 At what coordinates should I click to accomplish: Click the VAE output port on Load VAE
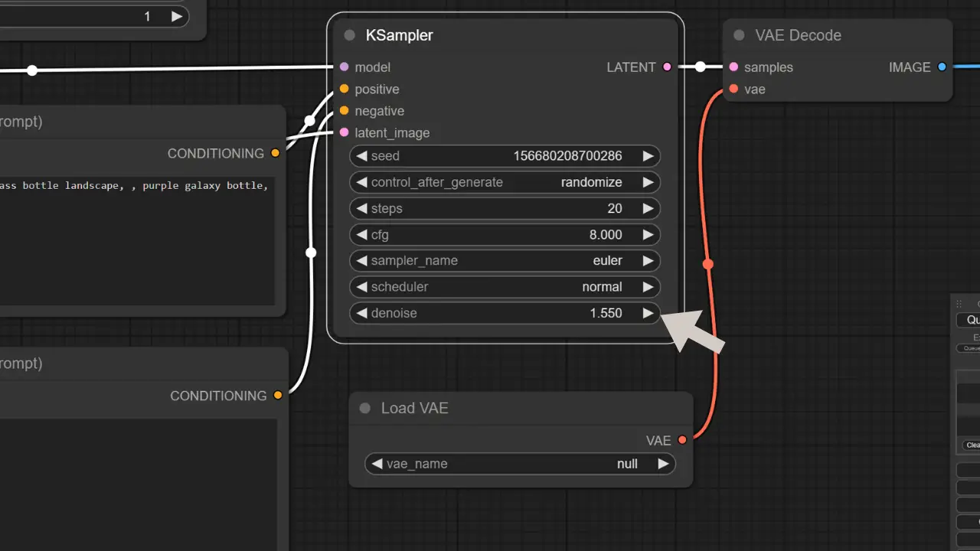[682, 440]
